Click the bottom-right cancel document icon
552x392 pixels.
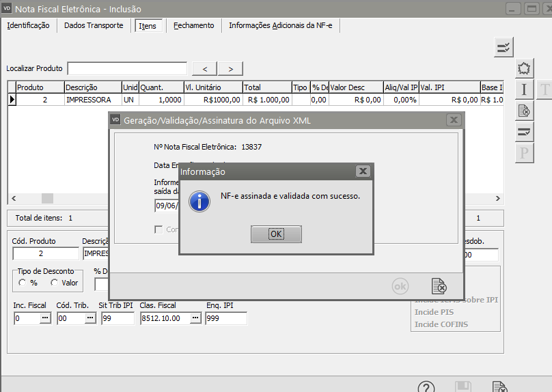[x=499, y=387]
